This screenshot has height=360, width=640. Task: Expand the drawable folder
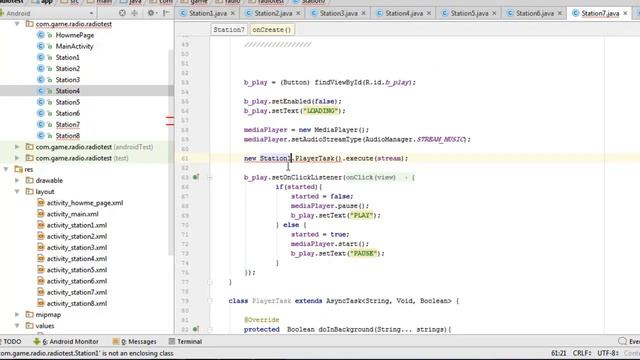(x=17, y=180)
